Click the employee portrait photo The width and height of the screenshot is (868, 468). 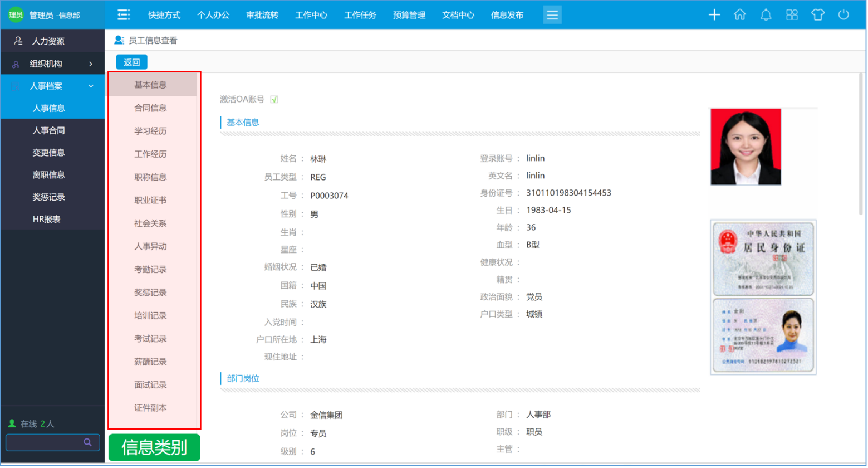[746, 147]
